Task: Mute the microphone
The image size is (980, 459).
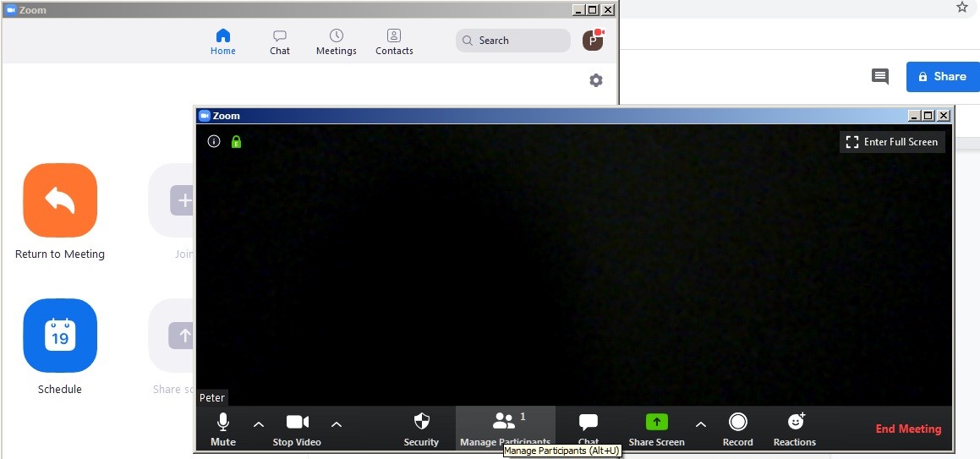Action: point(223,429)
